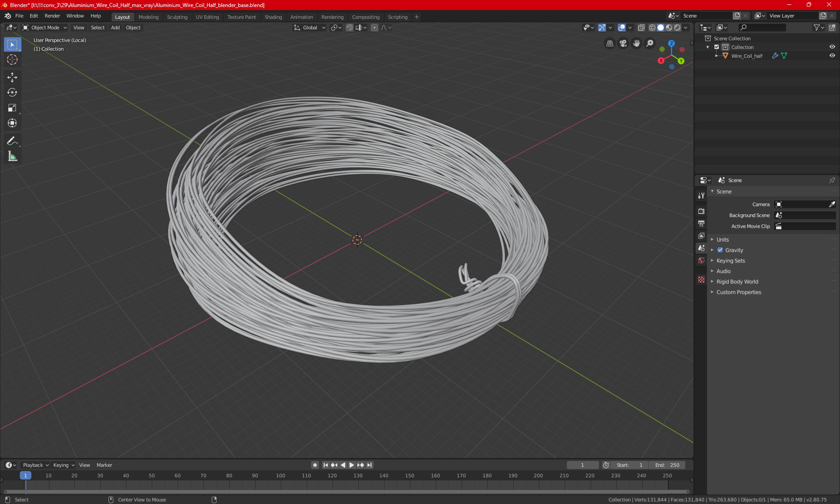Open the Render menu

[x=52, y=16]
